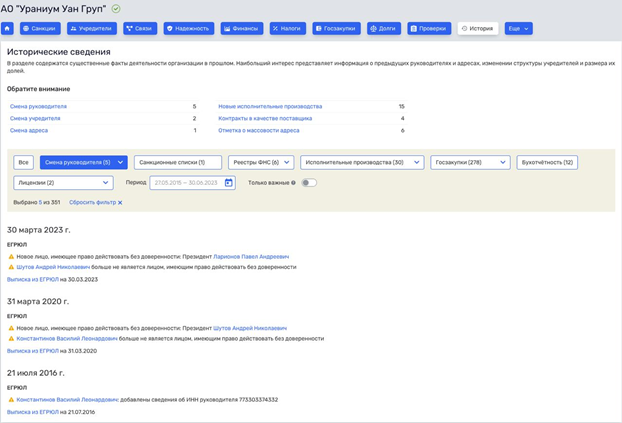Viewport: 622px width, 423px height.
Task: Open Ларионов Павел Андреевич profile link
Action: [251, 257]
